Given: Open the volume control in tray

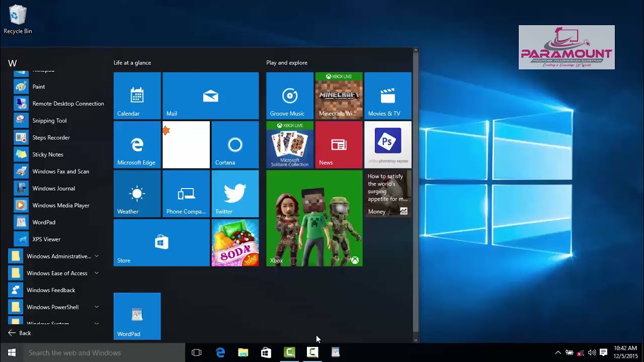Looking at the screenshot, I should tap(592, 353).
